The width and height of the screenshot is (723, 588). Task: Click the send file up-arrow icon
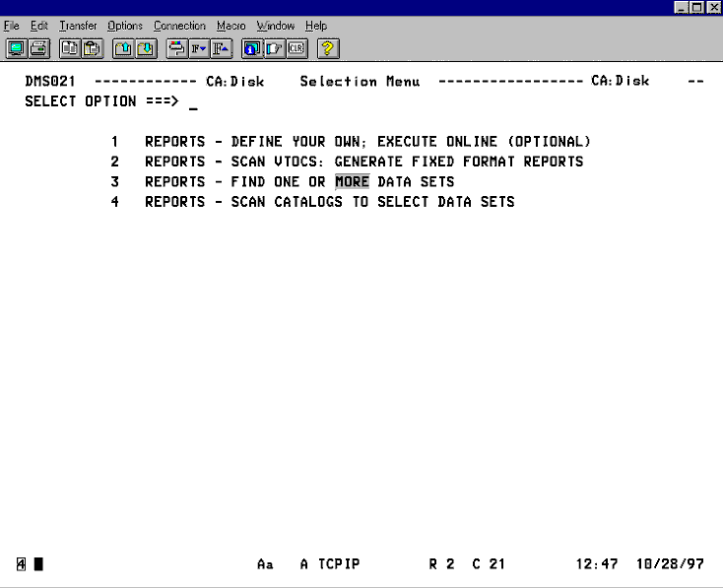(123, 48)
